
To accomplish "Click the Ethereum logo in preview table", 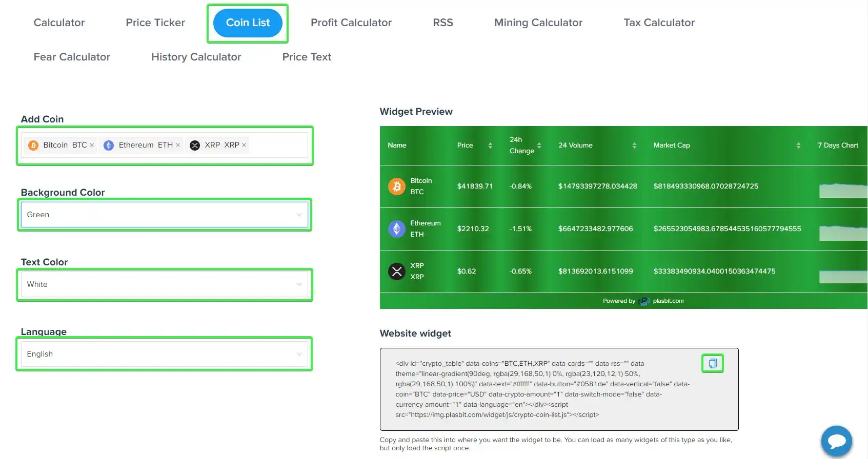I will [x=396, y=229].
